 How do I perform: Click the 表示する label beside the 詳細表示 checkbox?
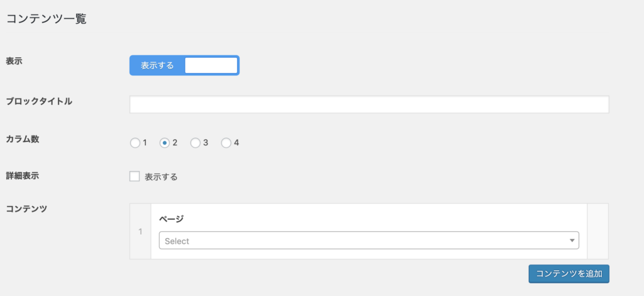(x=161, y=177)
